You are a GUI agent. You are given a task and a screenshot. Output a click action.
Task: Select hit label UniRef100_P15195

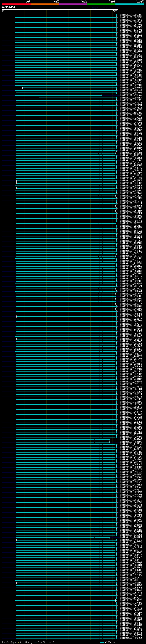(x=131, y=402)
